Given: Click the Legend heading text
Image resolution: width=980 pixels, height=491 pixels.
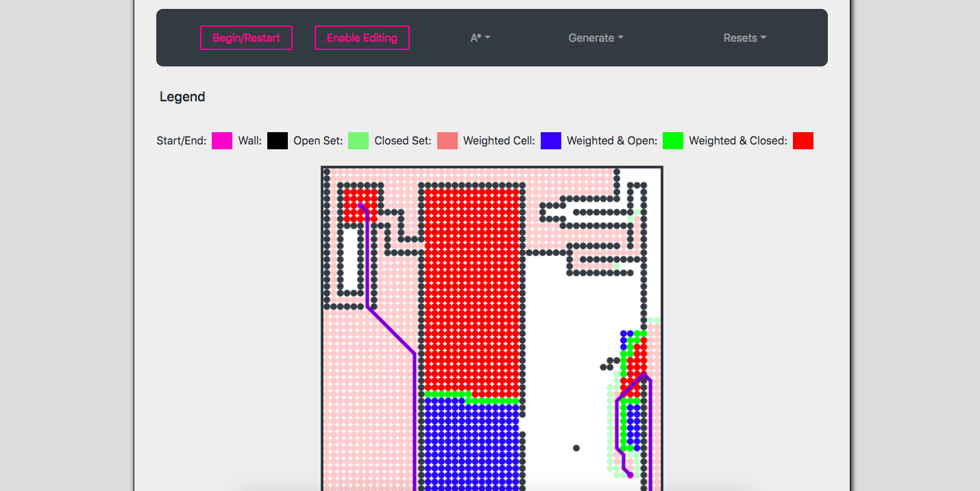Looking at the screenshot, I should pos(182,97).
